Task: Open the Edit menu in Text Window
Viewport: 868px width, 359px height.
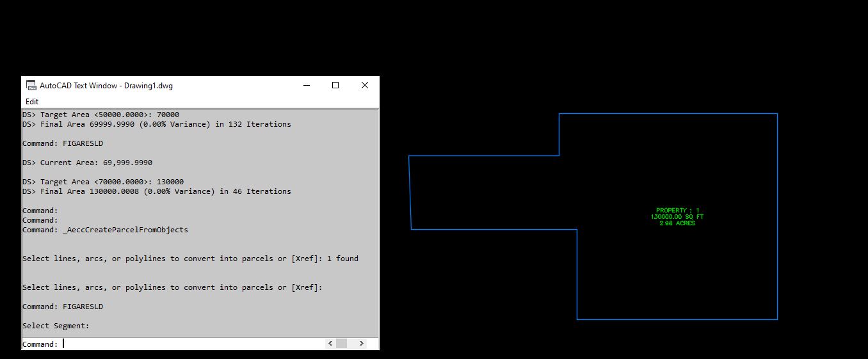Action: (32, 101)
